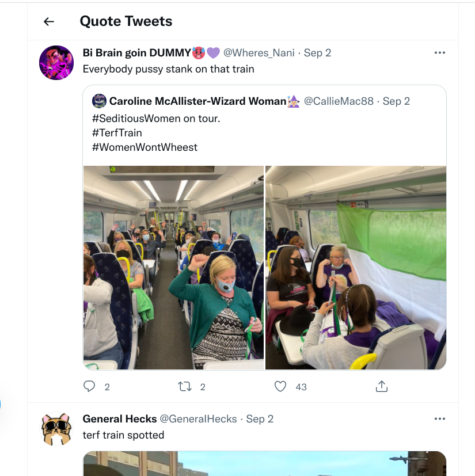475x476 pixels.
Task: Retweet the Bi Brain quote tweet
Action: point(185,387)
